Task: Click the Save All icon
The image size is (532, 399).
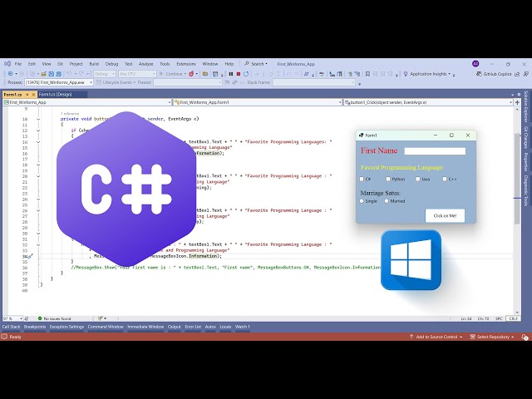Action: click(x=59, y=74)
